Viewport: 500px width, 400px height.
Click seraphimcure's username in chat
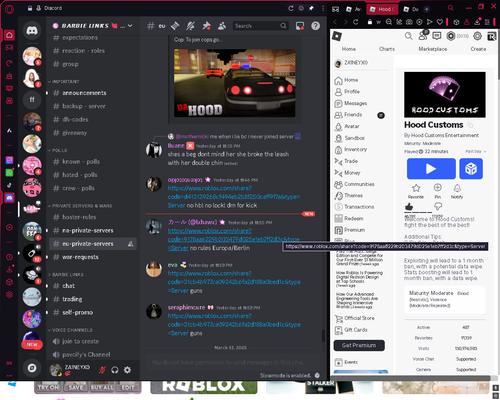pyautogui.click(x=186, y=307)
